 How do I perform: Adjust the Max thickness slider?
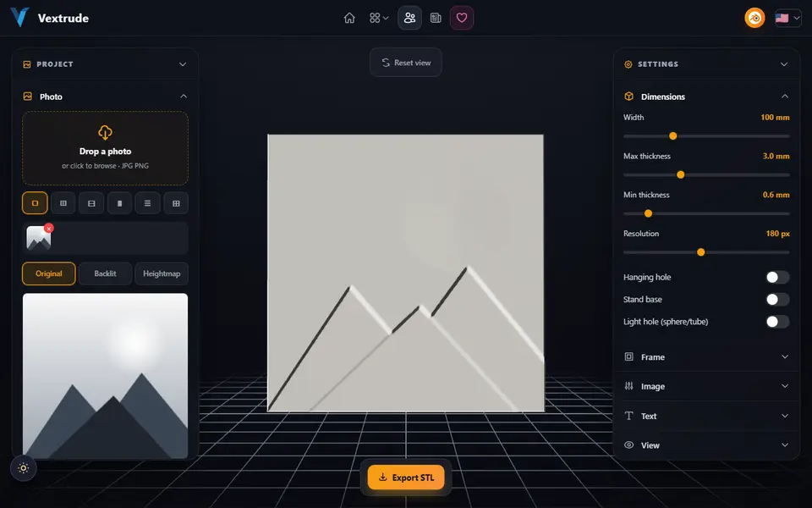(706, 174)
